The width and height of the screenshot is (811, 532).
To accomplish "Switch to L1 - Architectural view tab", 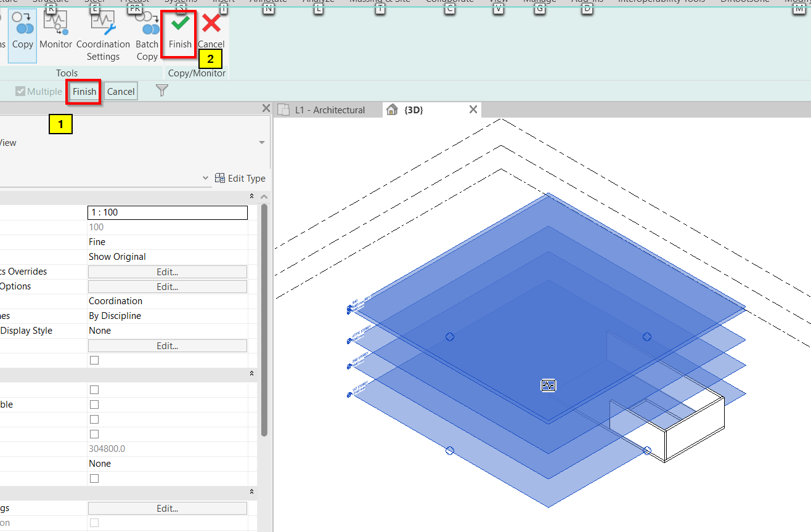I will pyautogui.click(x=330, y=110).
